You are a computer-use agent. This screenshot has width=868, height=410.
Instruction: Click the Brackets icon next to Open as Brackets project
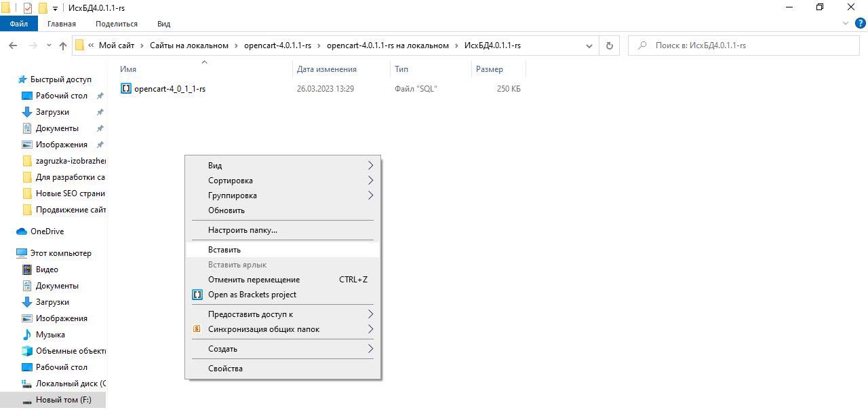pyautogui.click(x=197, y=295)
